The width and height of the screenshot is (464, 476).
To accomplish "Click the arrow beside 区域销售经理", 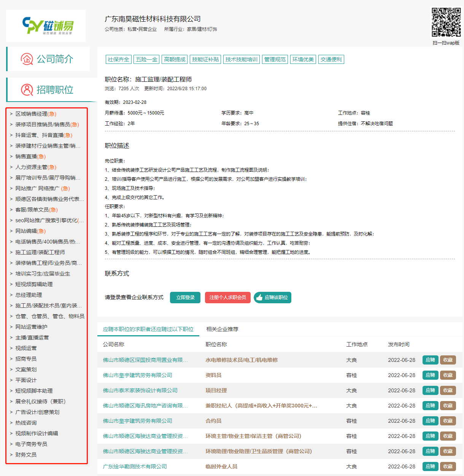I will 11,114.
